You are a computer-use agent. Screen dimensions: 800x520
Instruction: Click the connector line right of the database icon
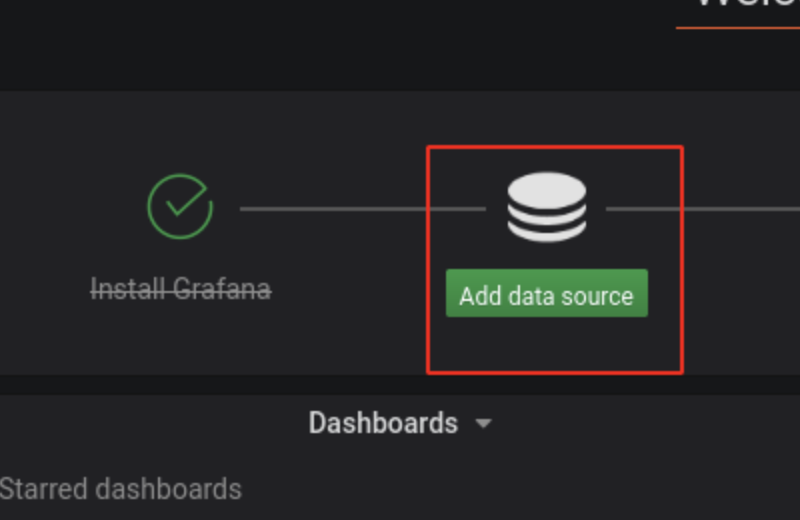point(703,209)
